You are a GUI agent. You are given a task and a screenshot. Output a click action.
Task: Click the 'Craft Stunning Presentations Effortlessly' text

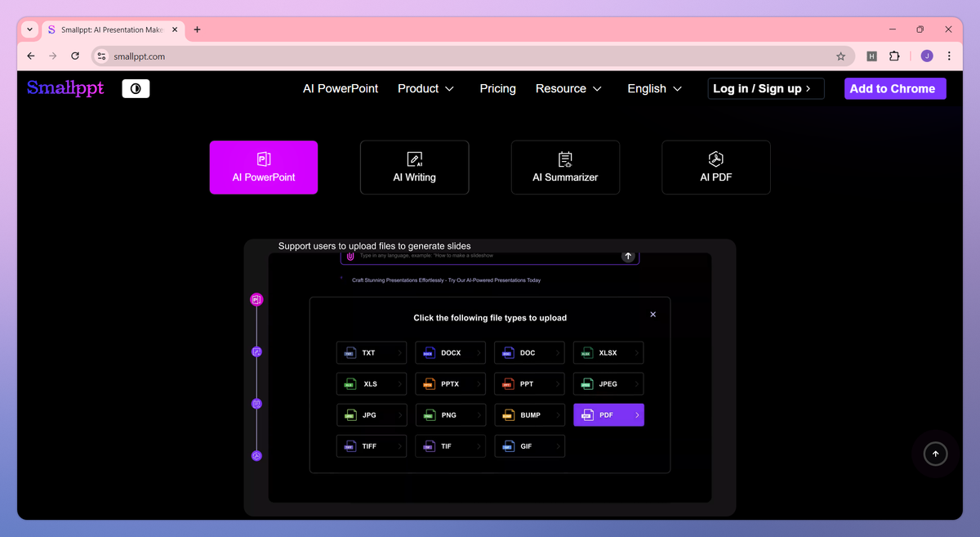[446, 280]
